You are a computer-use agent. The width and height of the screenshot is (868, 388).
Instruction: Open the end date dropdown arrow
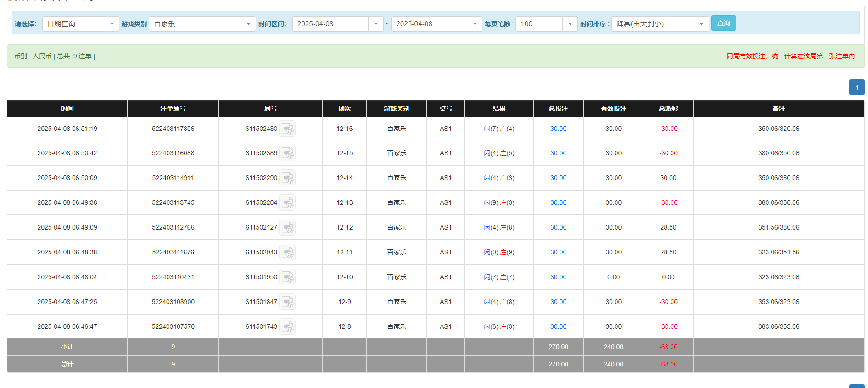474,24
